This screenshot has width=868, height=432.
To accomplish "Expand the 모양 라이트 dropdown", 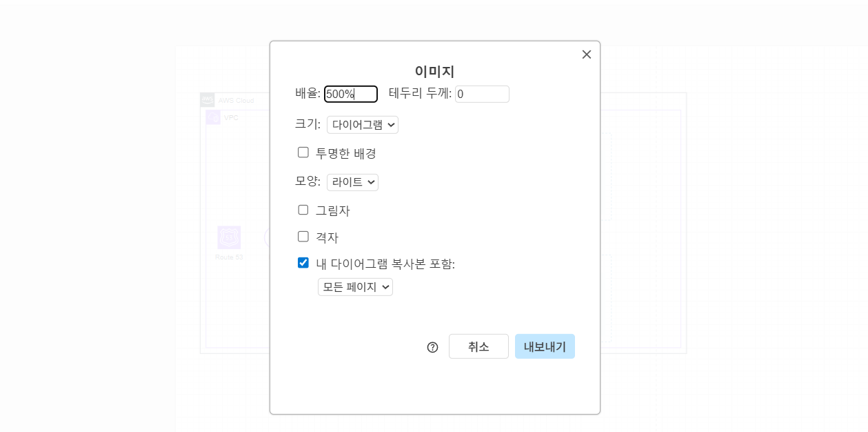I will coord(352,182).
